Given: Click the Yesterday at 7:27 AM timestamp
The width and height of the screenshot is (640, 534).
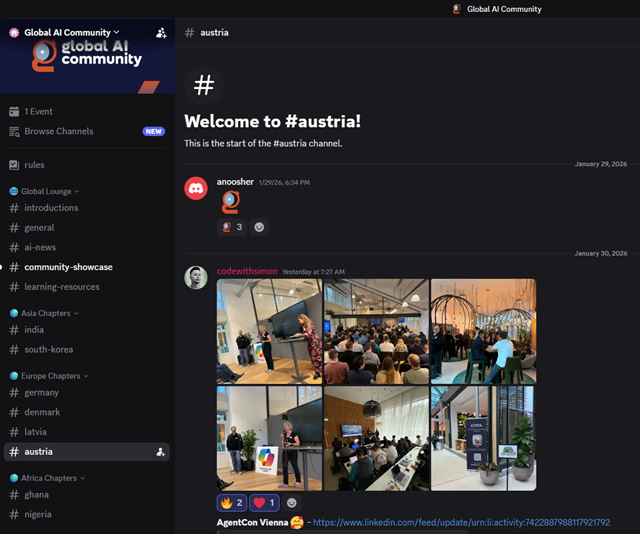Looking at the screenshot, I should point(313,272).
